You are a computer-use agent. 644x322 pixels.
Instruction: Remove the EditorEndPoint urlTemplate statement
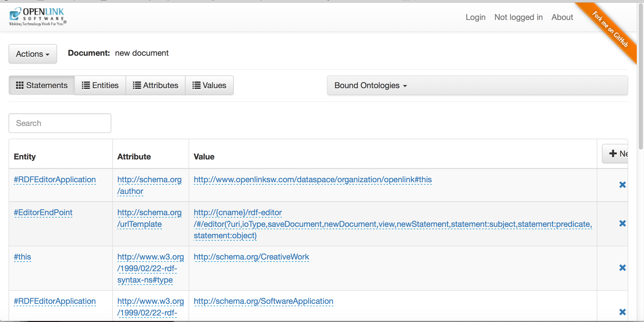[622, 223]
